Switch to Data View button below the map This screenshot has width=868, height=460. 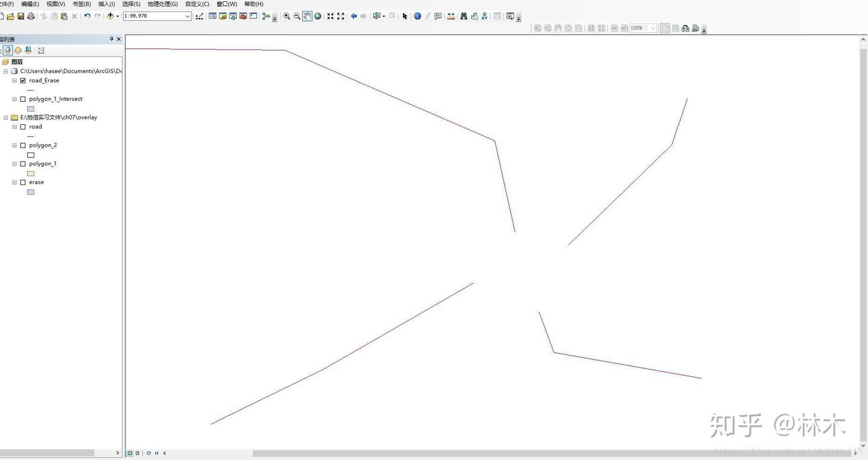coord(130,453)
